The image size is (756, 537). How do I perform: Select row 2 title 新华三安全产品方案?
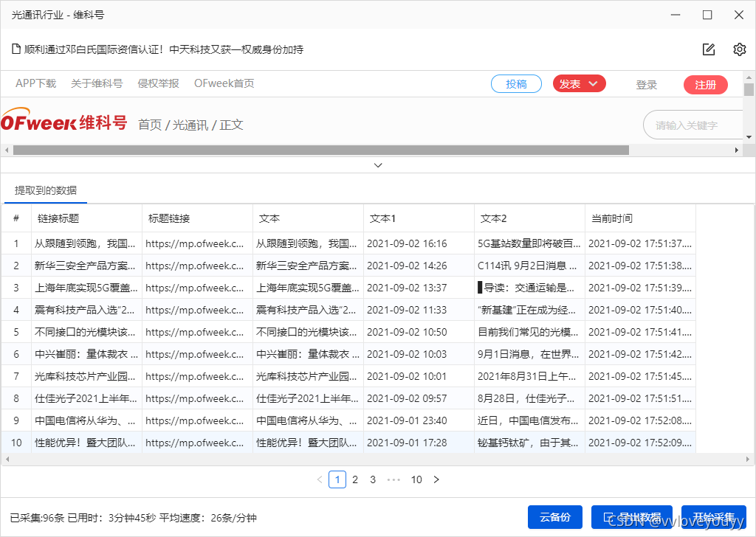pyautogui.click(x=86, y=266)
